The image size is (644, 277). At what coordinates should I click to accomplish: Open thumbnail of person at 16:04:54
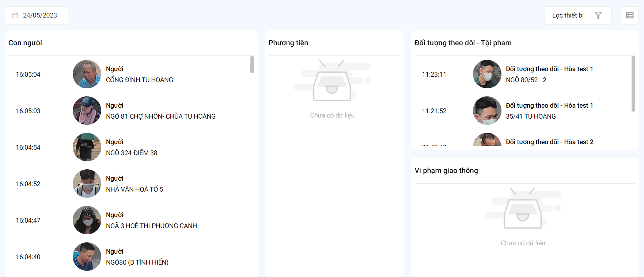[x=87, y=147]
